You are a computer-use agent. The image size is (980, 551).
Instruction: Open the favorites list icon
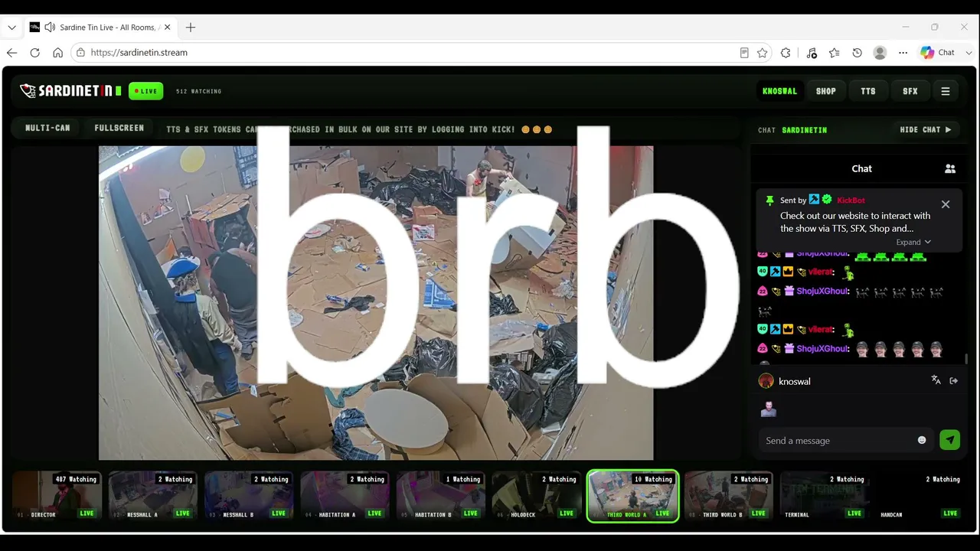pyautogui.click(x=834, y=53)
